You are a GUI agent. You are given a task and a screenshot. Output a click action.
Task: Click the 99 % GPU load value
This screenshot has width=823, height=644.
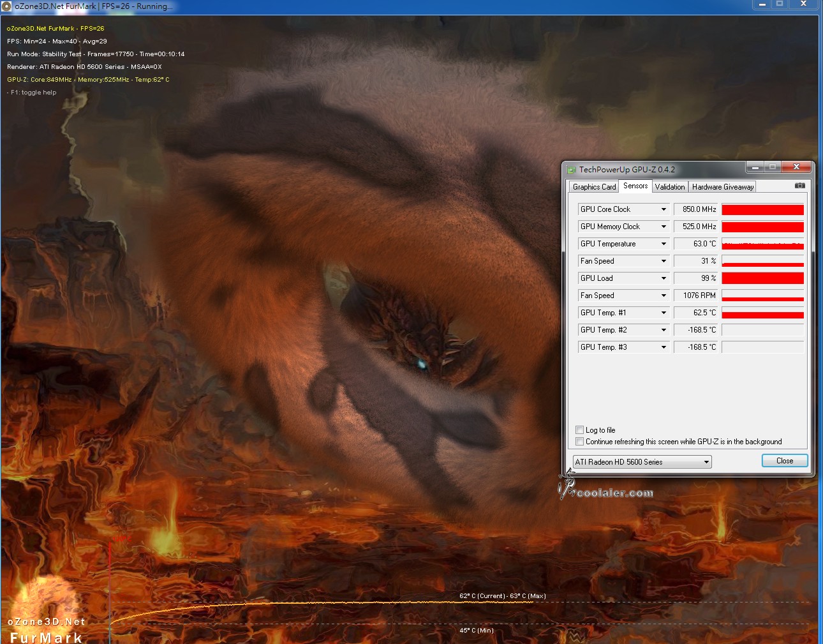[696, 278]
